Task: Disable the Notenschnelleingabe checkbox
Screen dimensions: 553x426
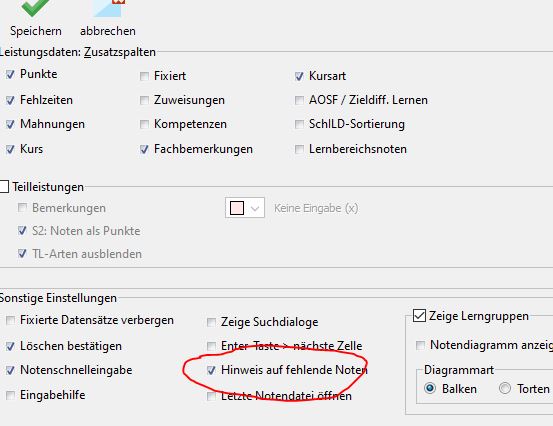Action: [x=11, y=370]
